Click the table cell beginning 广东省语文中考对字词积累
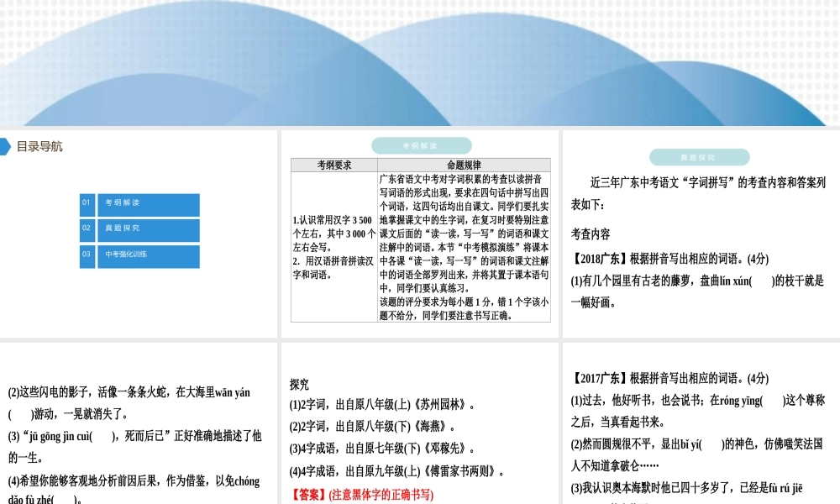The width and height of the screenshot is (840, 504). click(464, 247)
